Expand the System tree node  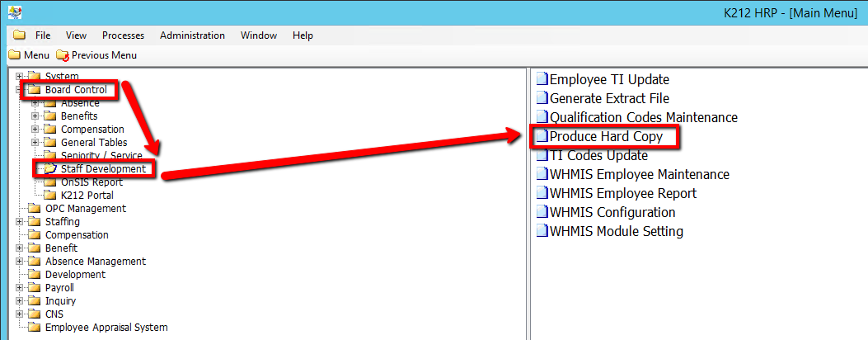(x=19, y=77)
